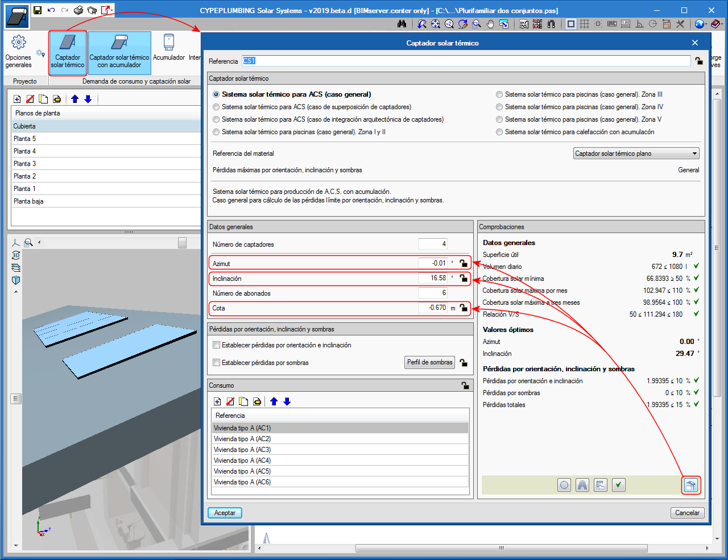Screen dimensions: 728x560
Task: Activate the hand pan tool
Action: [490, 24]
